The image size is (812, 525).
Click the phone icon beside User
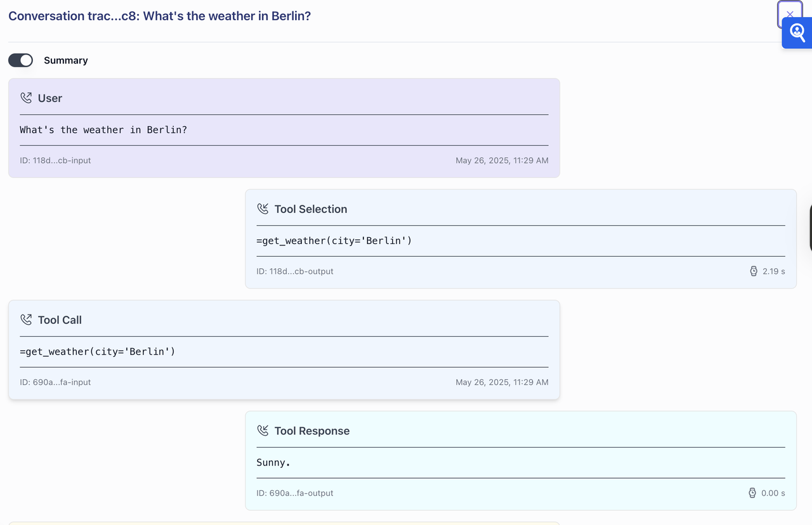[26, 98]
